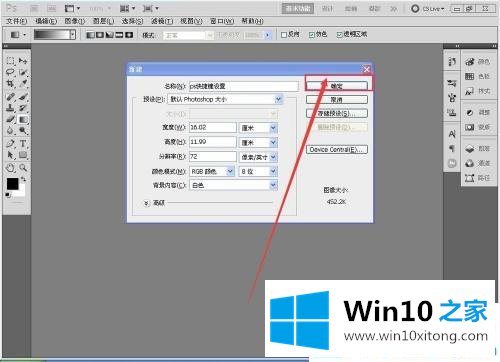Click the 名称 name input field
This screenshot has height=362, width=500.
point(244,86)
